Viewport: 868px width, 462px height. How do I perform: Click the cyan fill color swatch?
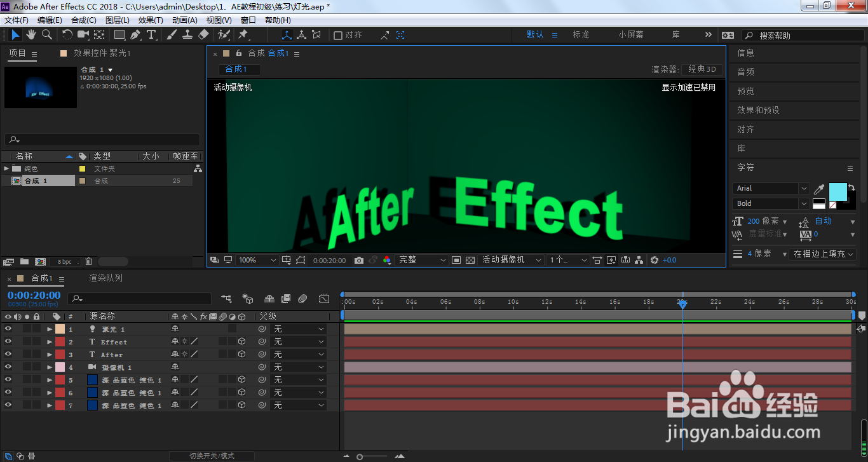click(x=838, y=191)
